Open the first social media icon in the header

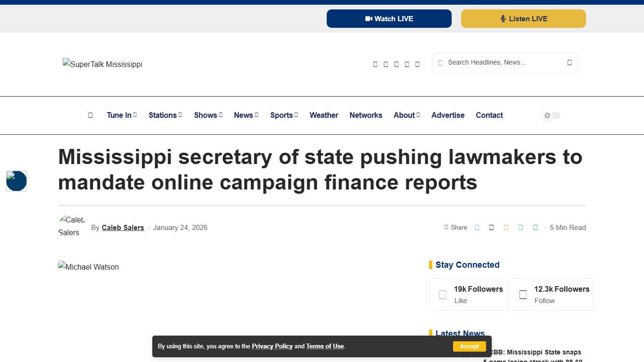tap(375, 64)
